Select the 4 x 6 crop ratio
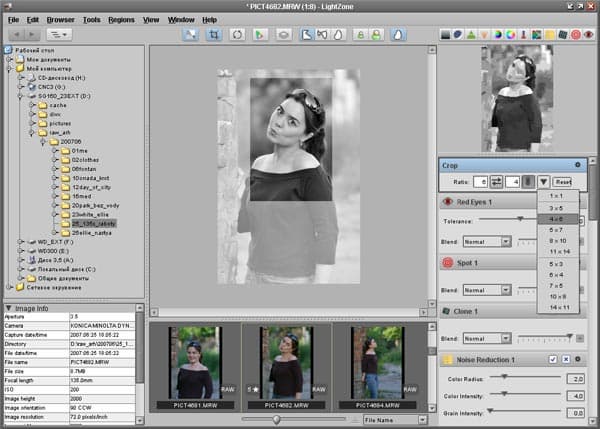The width and height of the screenshot is (600, 429). point(555,218)
